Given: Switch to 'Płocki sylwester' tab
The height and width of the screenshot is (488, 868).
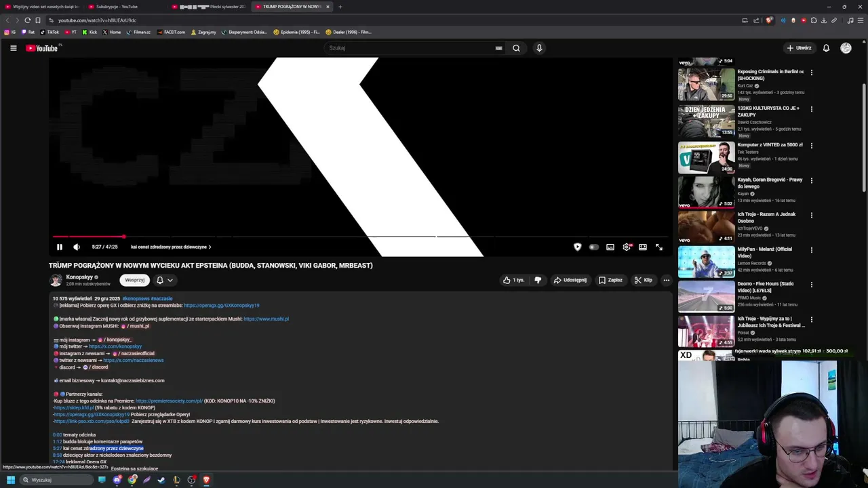Looking at the screenshot, I should tap(210, 7).
